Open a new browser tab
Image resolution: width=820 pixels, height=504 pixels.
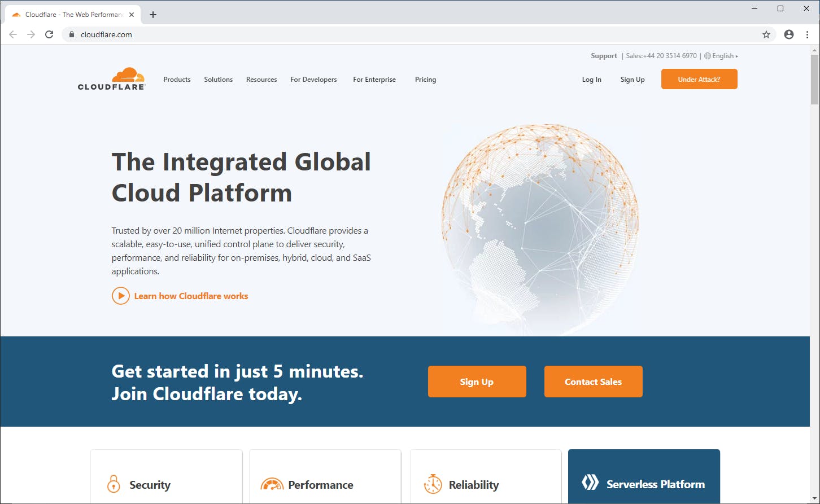point(153,15)
